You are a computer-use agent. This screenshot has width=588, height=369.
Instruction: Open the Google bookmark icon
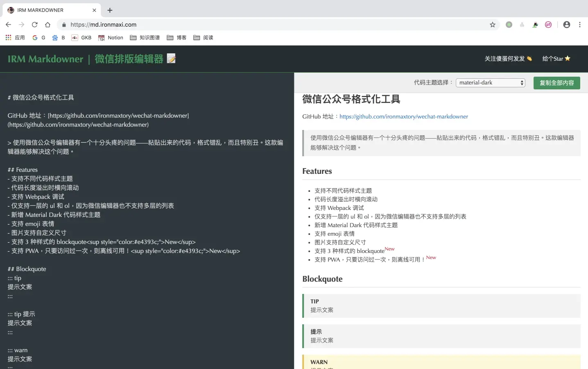point(35,37)
